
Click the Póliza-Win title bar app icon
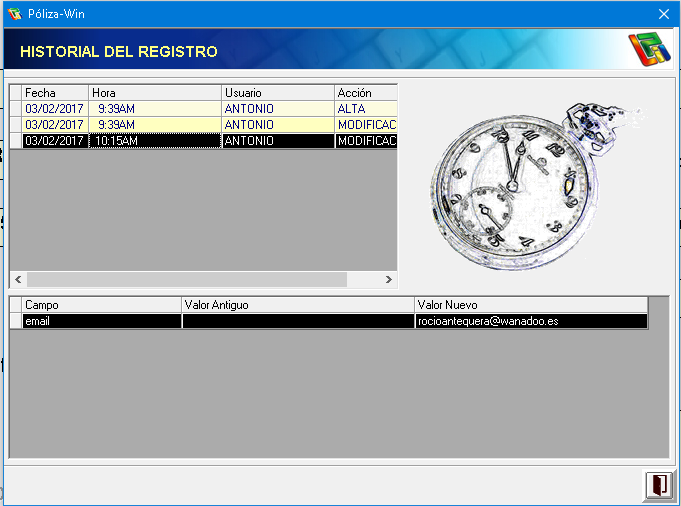14,14
